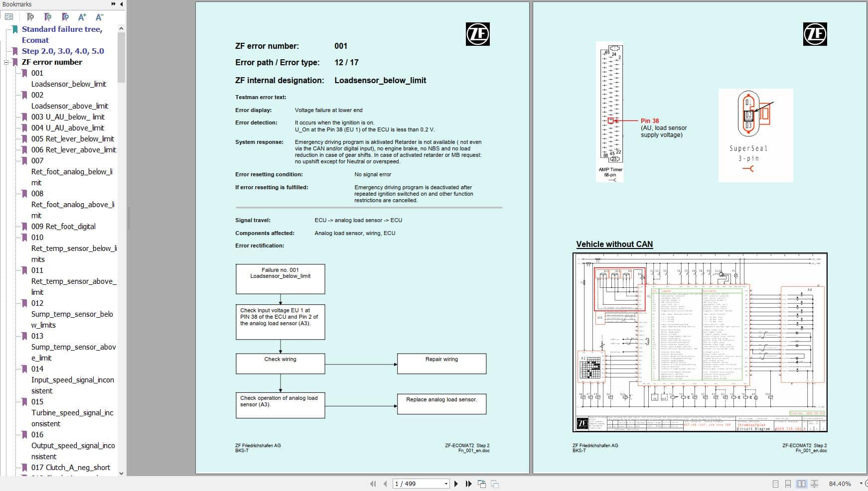The image size is (868, 491).
Task: Open bookmark 007 Ret_foot_analog_below_limit
Action: click(x=72, y=171)
